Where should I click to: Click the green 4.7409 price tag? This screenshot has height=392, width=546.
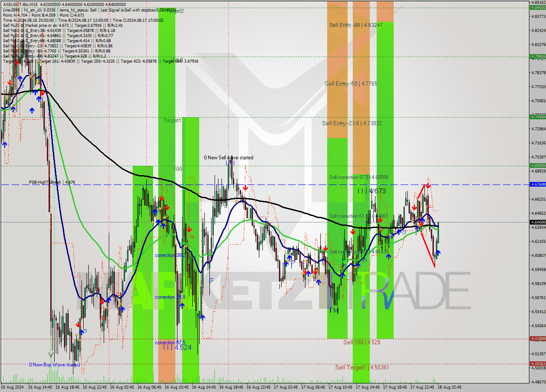537,117
